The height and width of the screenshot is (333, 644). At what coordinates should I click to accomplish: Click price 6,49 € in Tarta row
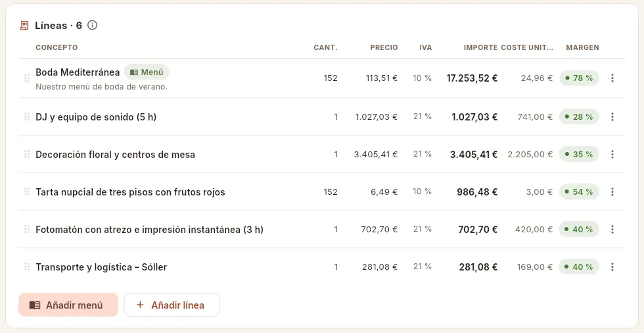[384, 192]
